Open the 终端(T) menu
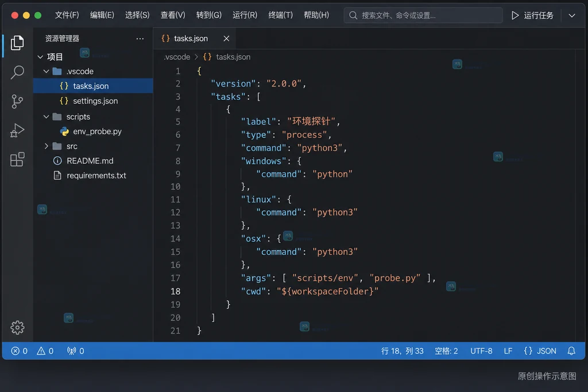The height and width of the screenshot is (392, 588). coord(280,15)
